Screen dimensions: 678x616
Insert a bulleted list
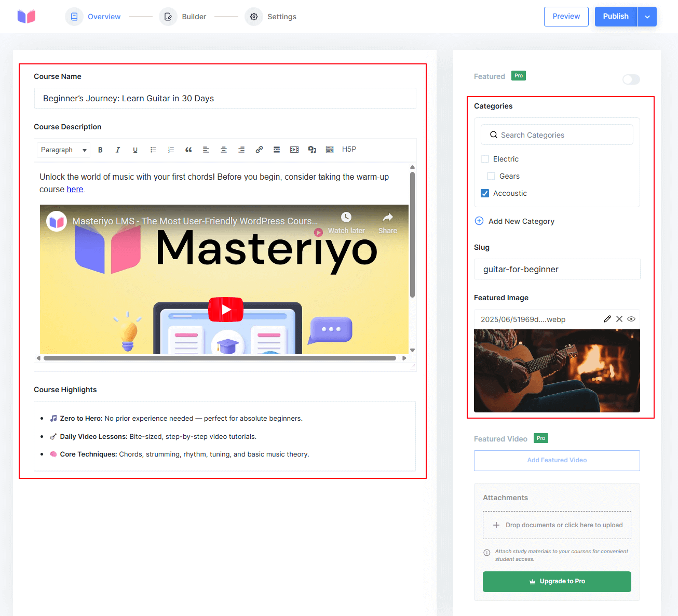[153, 150]
